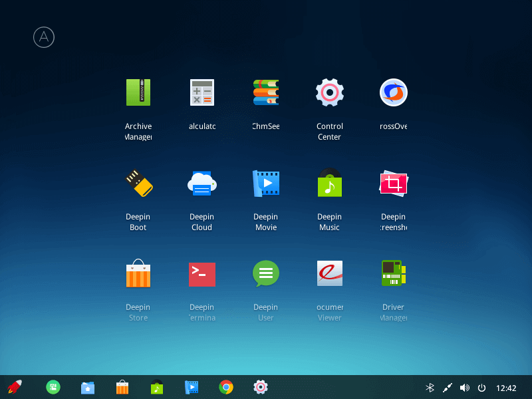Launch Deepin Terminal
The width and height of the screenshot is (532, 399).
coord(201,273)
